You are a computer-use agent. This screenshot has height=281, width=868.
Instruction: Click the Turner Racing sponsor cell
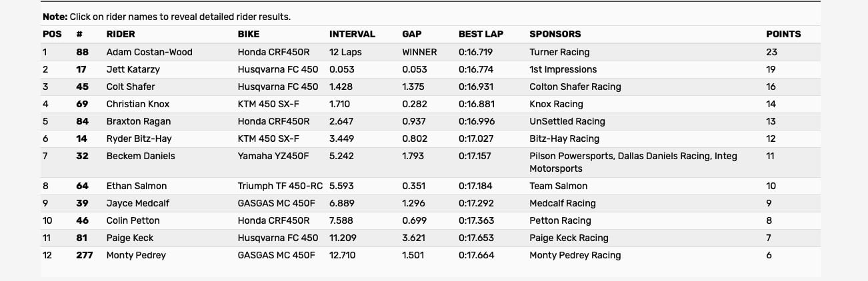pos(559,52)
